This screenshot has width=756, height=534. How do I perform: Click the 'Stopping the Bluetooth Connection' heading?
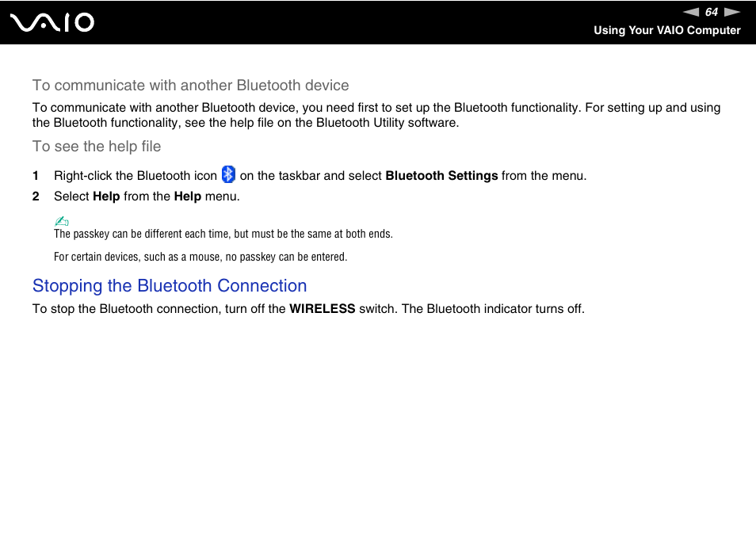pos(170,286)
